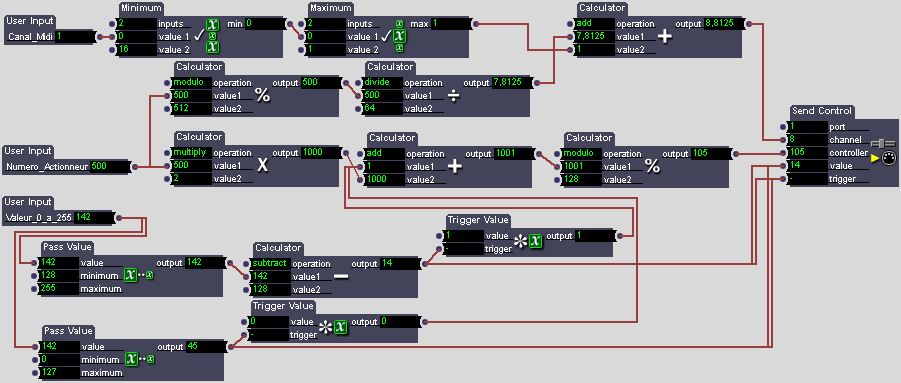Open the subtract operation selector

click(x=271, y=264)
